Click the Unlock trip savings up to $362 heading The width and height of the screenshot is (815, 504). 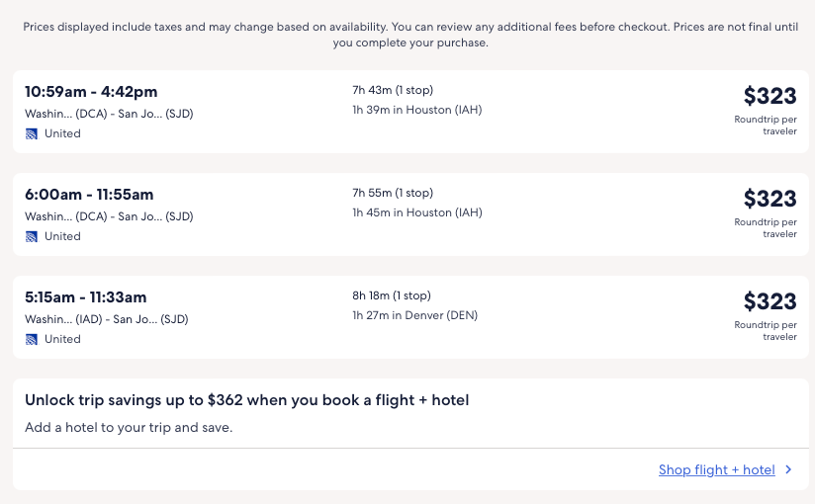[x=246, y=400]
